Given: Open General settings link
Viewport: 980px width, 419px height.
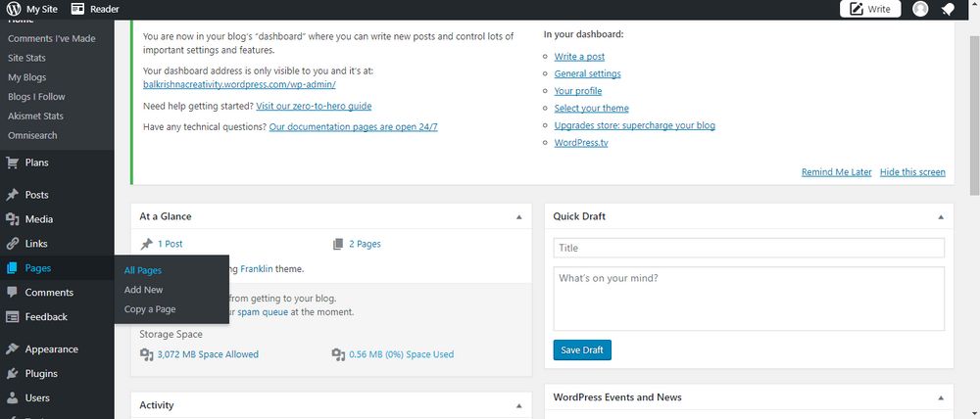Looking at the screenshot, I should coord(587,73).
